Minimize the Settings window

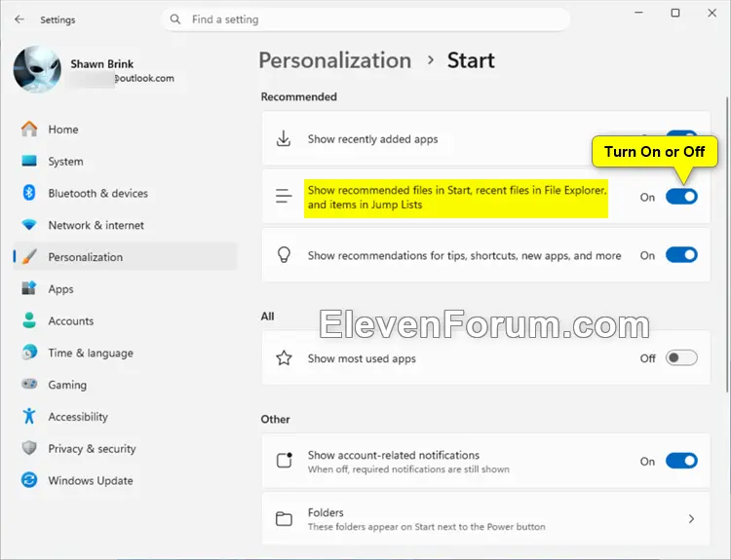click(638, 13)
